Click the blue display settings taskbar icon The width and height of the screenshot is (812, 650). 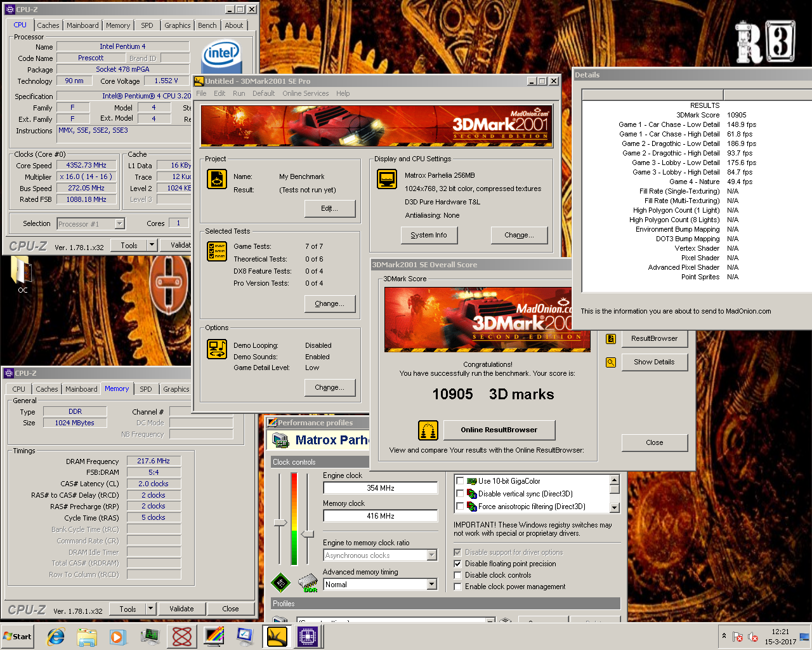pyautogui.click(x=245, y=637)
